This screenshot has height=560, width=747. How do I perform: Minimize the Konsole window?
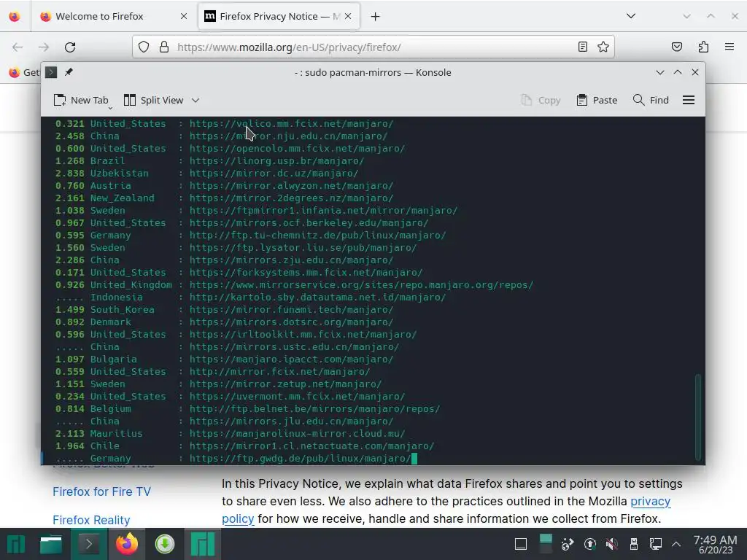pyautogui.click(x=659, y=72)
